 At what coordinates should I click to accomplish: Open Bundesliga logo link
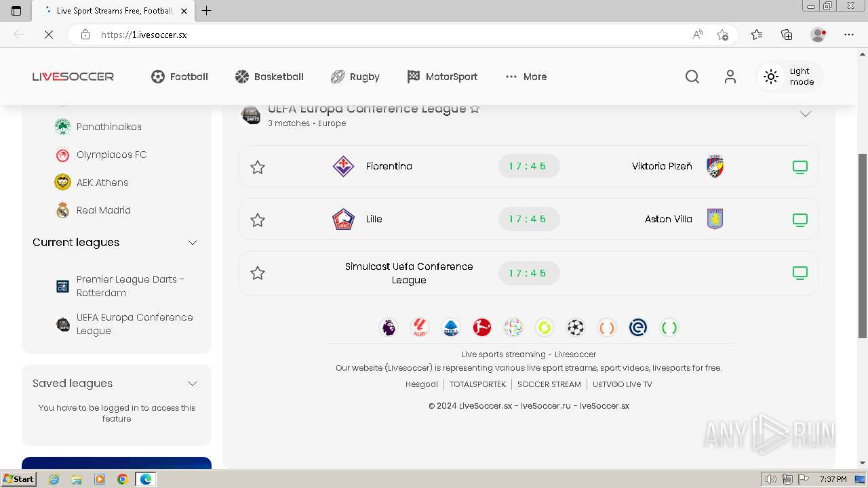coord(482,328)
